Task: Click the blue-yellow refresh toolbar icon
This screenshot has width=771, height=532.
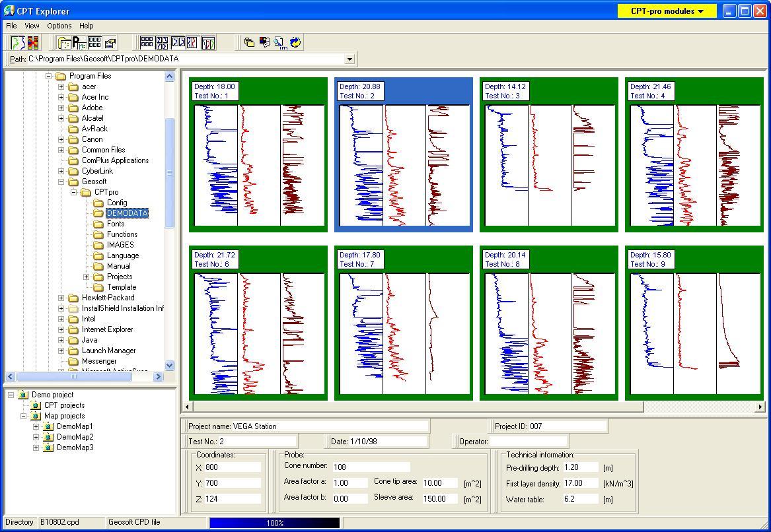Action: 295,43
